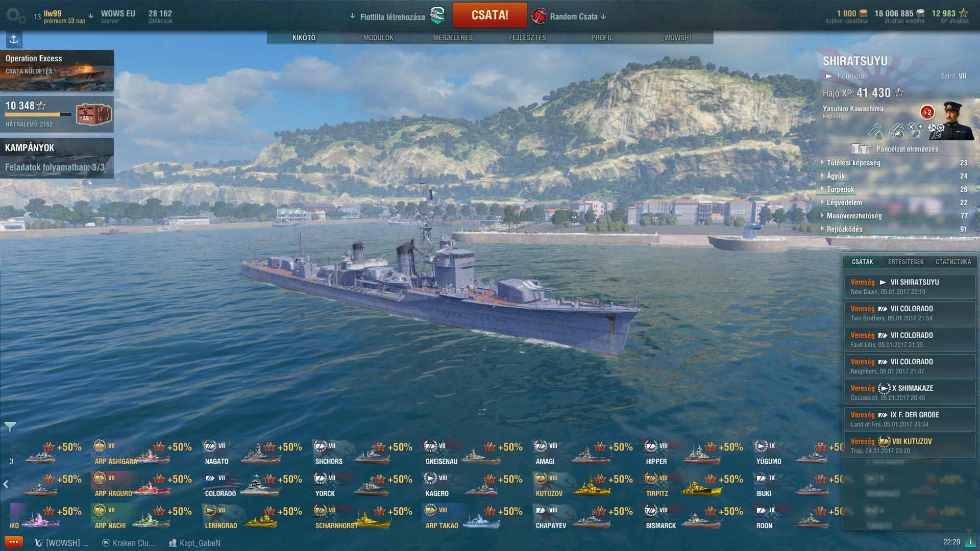Open the llw99 account dropdown arrow

pyautogui.click(x=91, y=16)
